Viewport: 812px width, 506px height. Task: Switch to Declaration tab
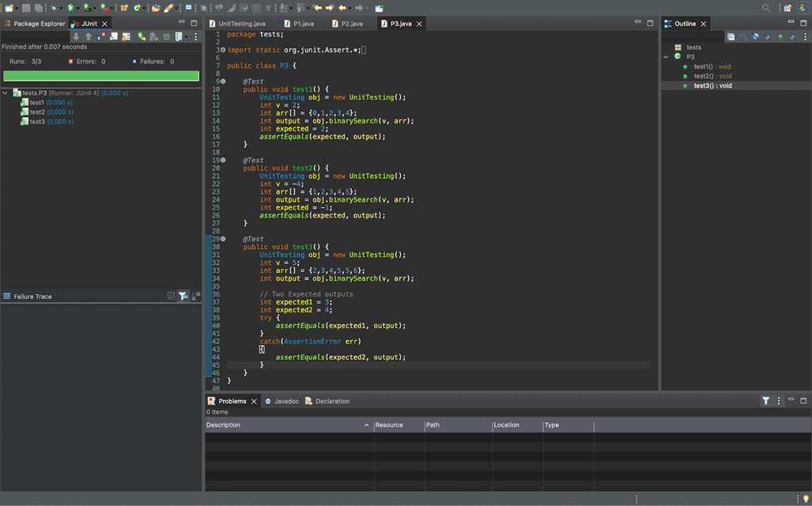click(x=327, y=401)
